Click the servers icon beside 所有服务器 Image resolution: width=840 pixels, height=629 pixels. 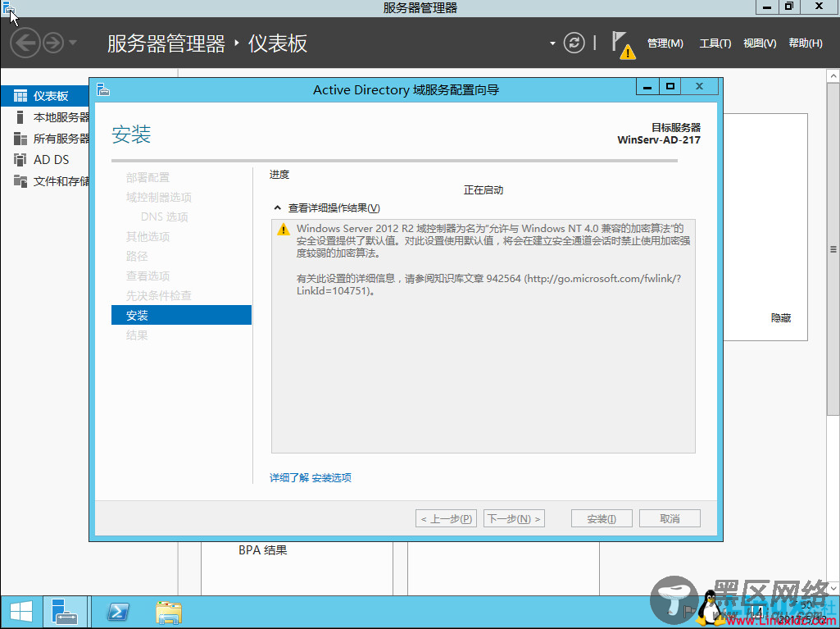(20, 139)
